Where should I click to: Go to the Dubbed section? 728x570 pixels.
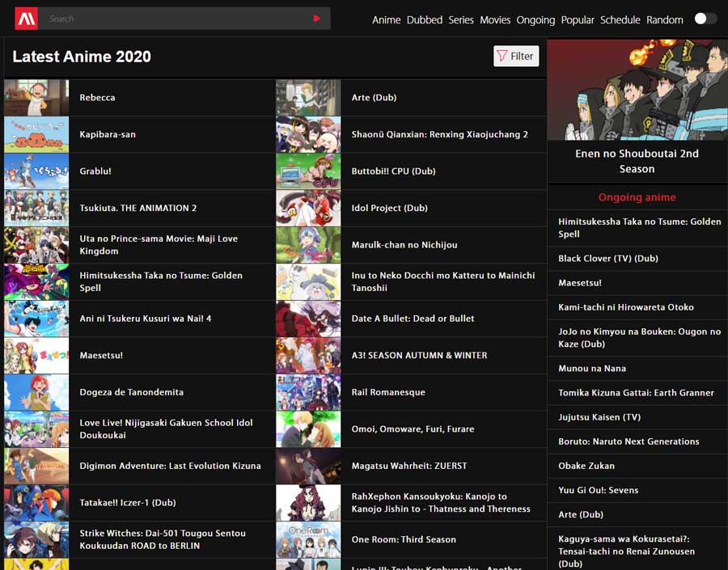tap(425, 20)
